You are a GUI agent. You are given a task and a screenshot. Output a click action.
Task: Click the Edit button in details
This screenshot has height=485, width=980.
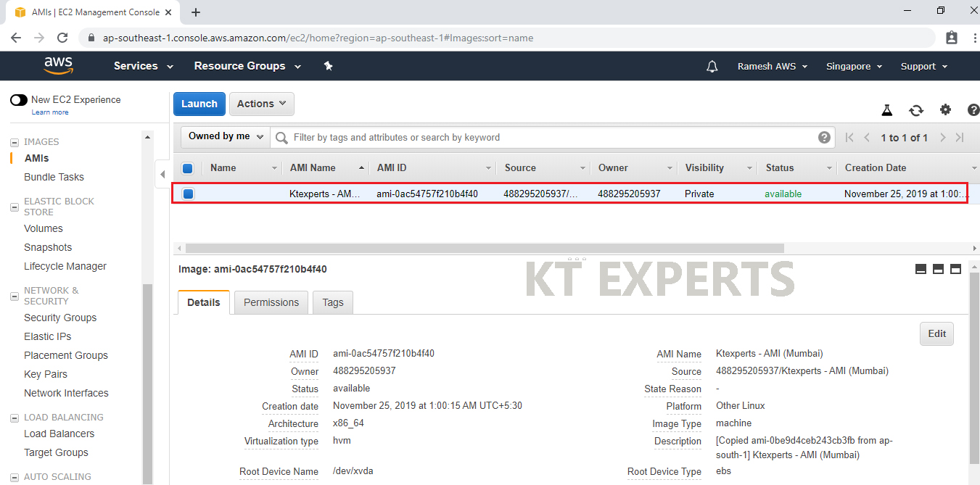pyautogui.click(x=937, y=333)
